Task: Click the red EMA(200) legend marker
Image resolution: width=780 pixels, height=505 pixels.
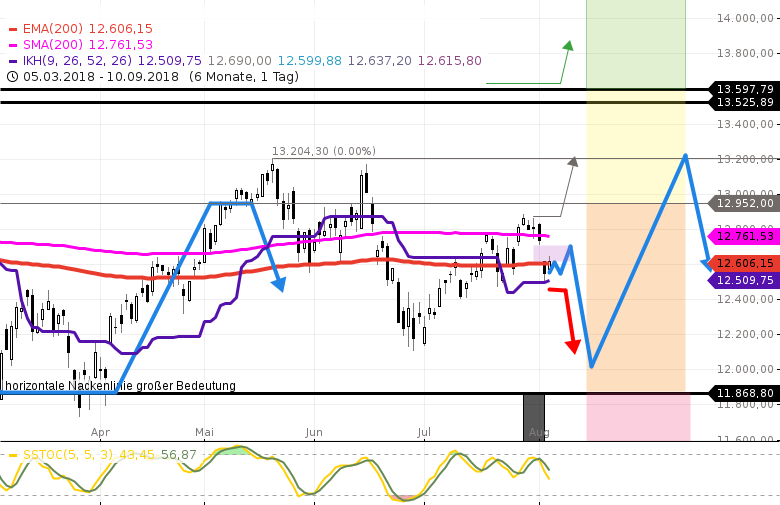Action: [13, 29]
